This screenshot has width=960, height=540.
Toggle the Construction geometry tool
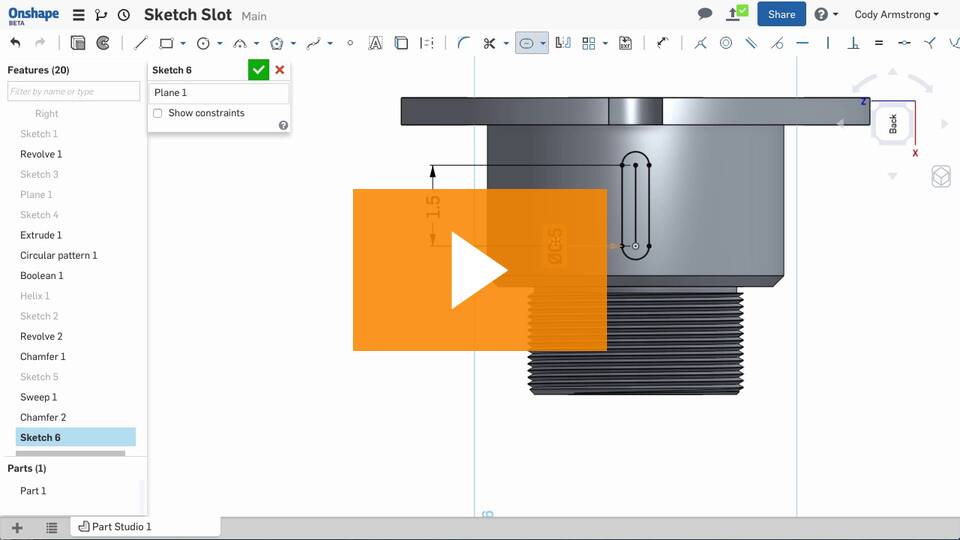click(x=427, y=43)
